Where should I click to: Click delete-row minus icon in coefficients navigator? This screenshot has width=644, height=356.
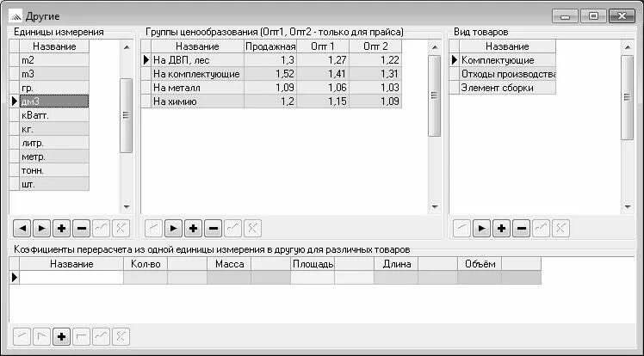[81, 337]
